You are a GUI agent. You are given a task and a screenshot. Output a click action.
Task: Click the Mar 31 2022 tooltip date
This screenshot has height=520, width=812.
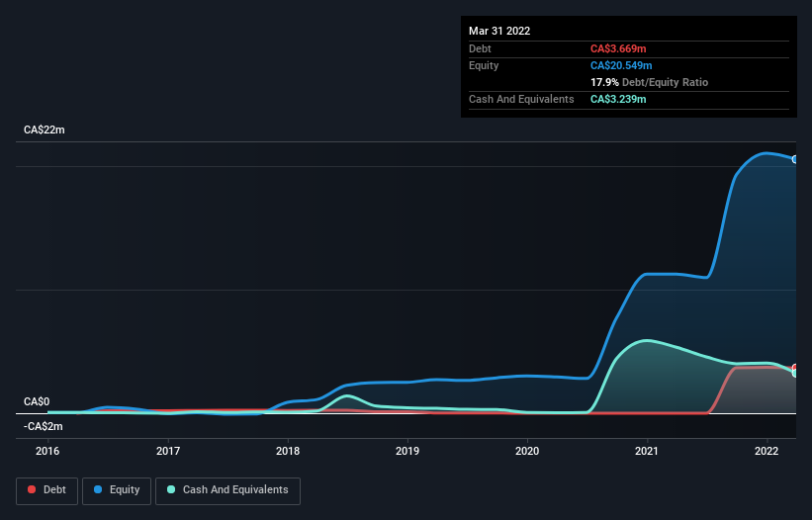(x=499, y=31)
